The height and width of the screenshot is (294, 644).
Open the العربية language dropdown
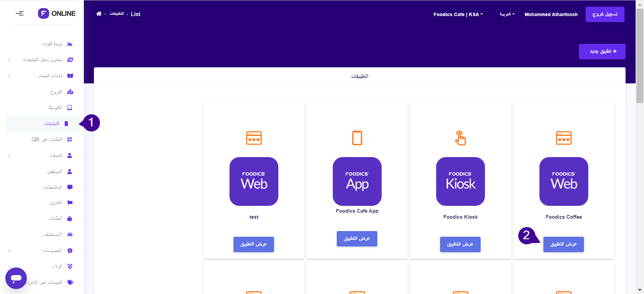pyautogui.click(x=507, y=14)
